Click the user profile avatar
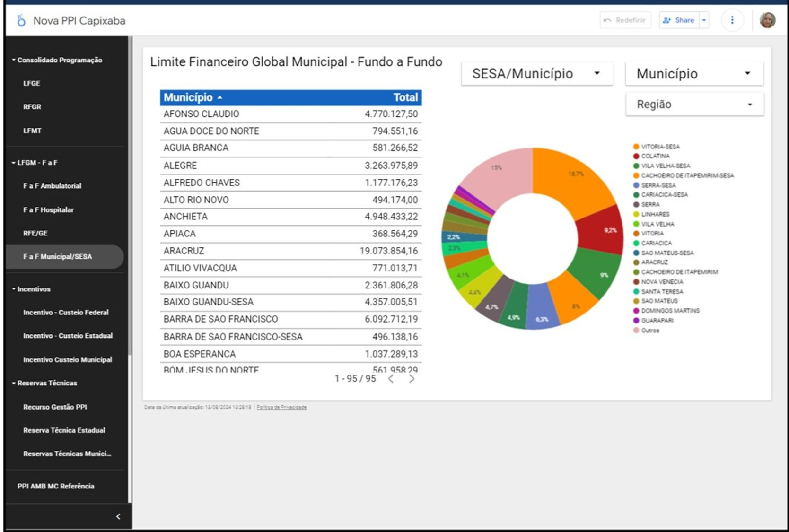The height and width of the screenshot is (532, 789). coord(767,20)
